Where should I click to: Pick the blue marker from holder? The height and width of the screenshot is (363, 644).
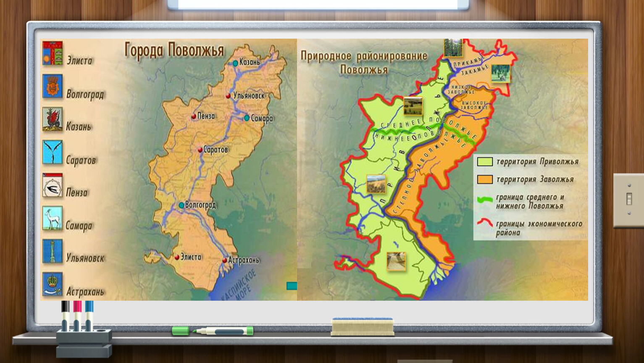(89, 316)
